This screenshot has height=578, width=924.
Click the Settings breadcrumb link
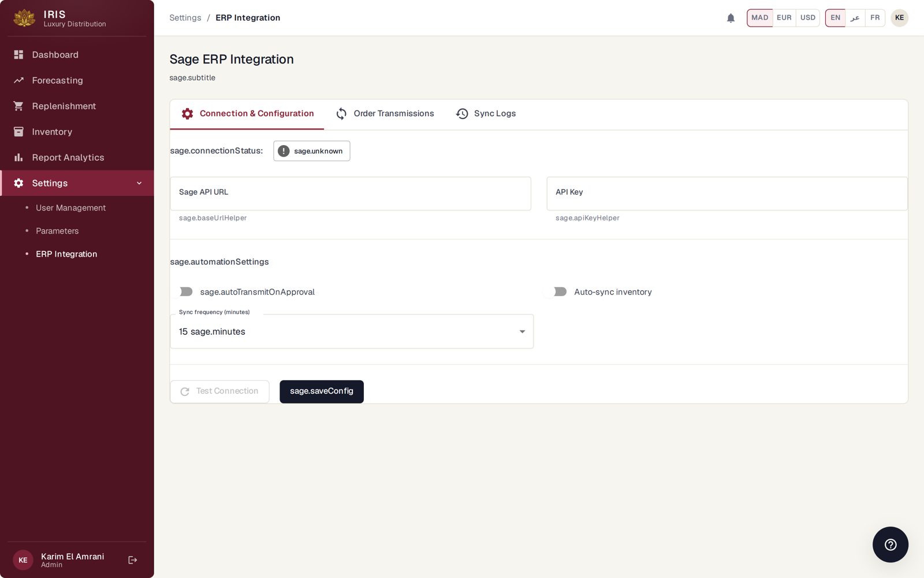(185, 18)
